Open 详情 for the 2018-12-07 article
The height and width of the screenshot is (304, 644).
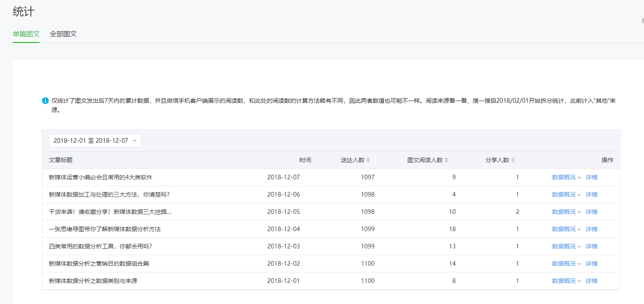[x=591, y=177]
